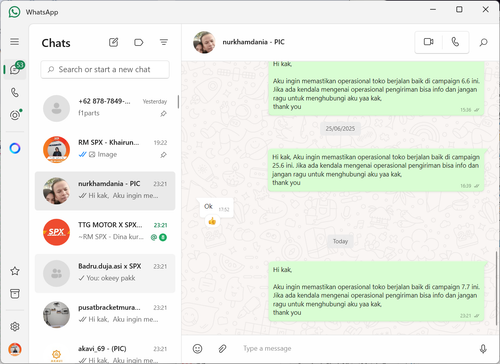Open the TTG MOTOR X SPX group chat
500x364 pixels.
click(x=105, y=232)
